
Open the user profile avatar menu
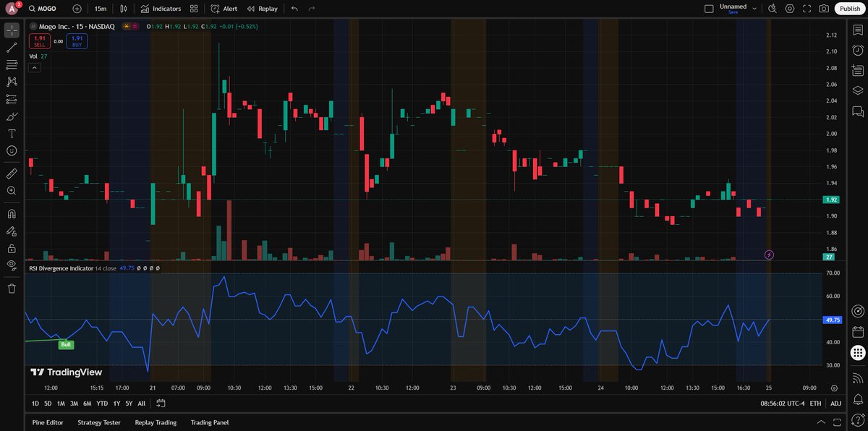(12, 9)
